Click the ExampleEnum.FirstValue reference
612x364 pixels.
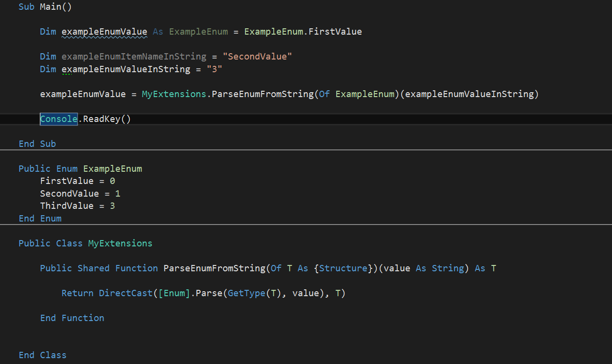pyautogui.click(x=303, y=31)
